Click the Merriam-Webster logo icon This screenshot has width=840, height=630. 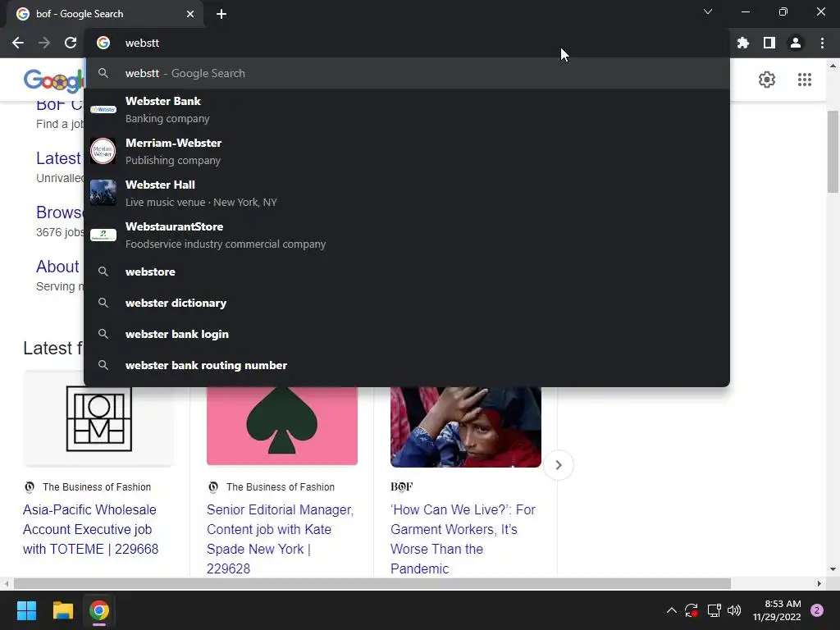point(103,151)
